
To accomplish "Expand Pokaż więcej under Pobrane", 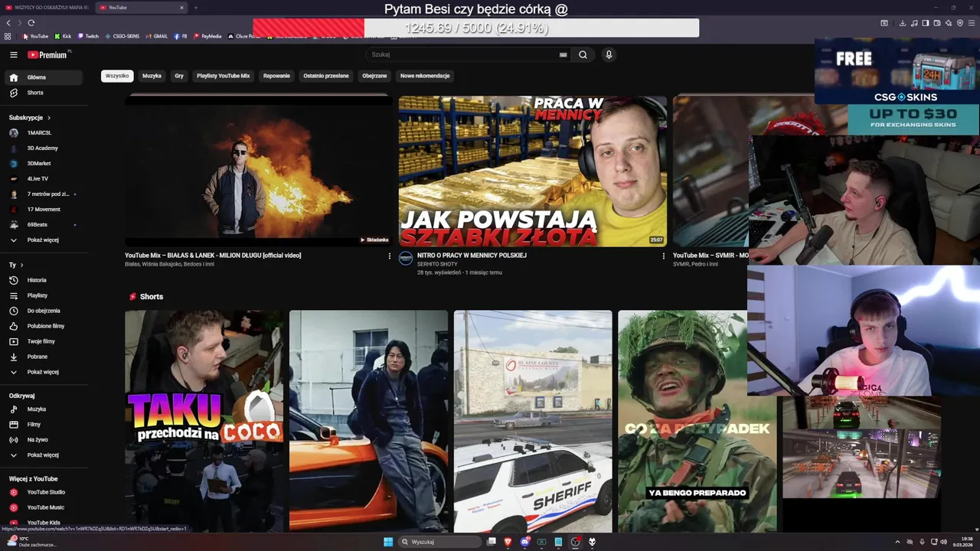I will 43,372.
